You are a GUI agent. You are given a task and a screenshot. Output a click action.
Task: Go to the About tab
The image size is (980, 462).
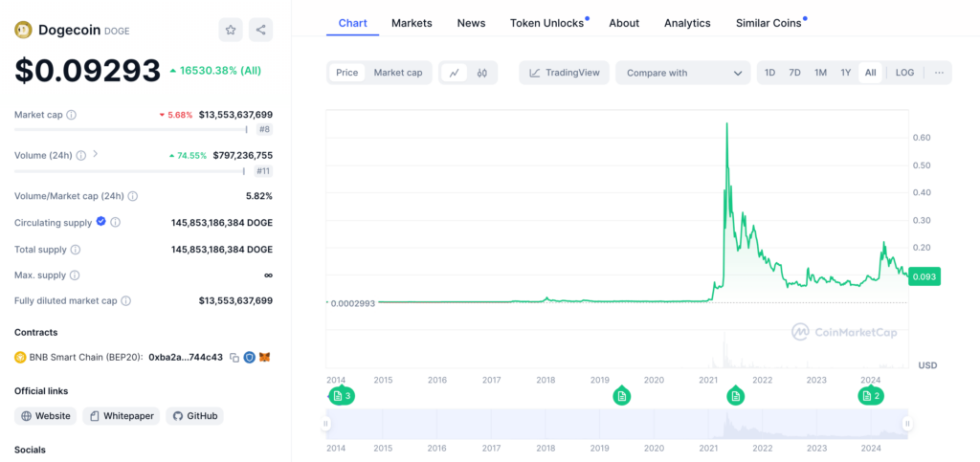click(x=624, y=23)
